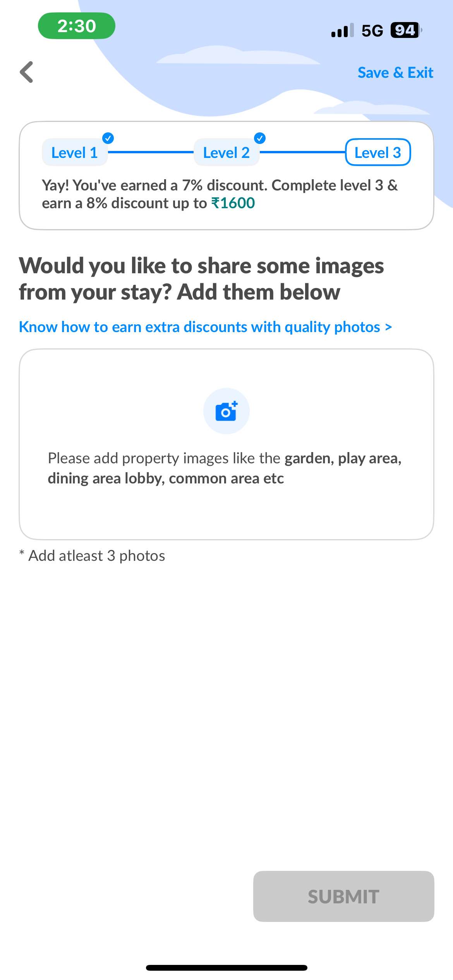Tap the home indicator bar
This screenshot has width=453, height=980.
[x=226, y=968]
